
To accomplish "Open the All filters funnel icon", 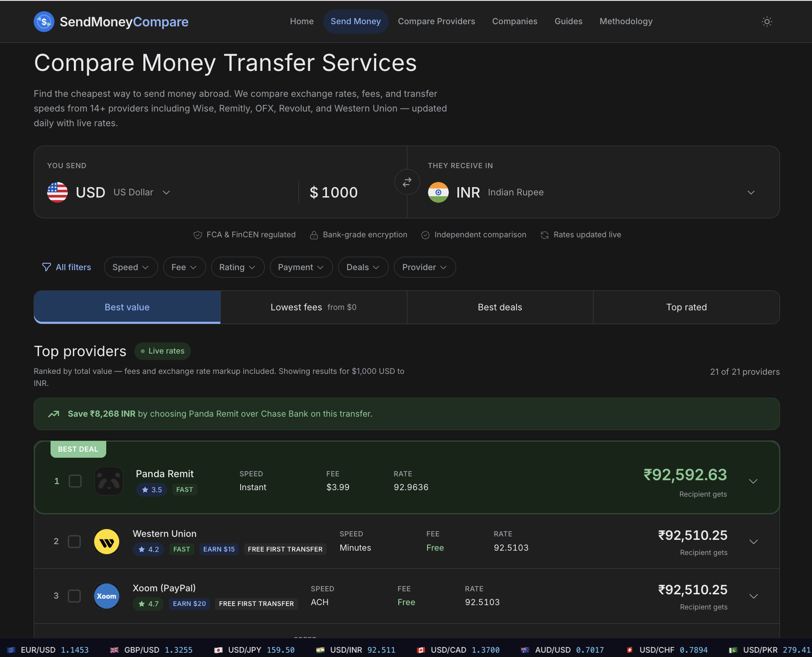I will pos(46,267).
